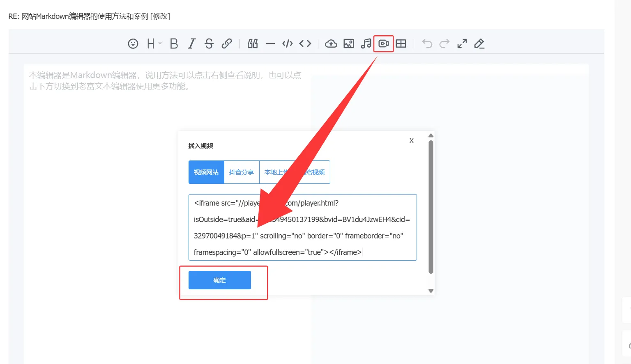This screenshot has width=631, height=364.
Task: Insert a blockquote with the quote icon
Action: (253, 43)
